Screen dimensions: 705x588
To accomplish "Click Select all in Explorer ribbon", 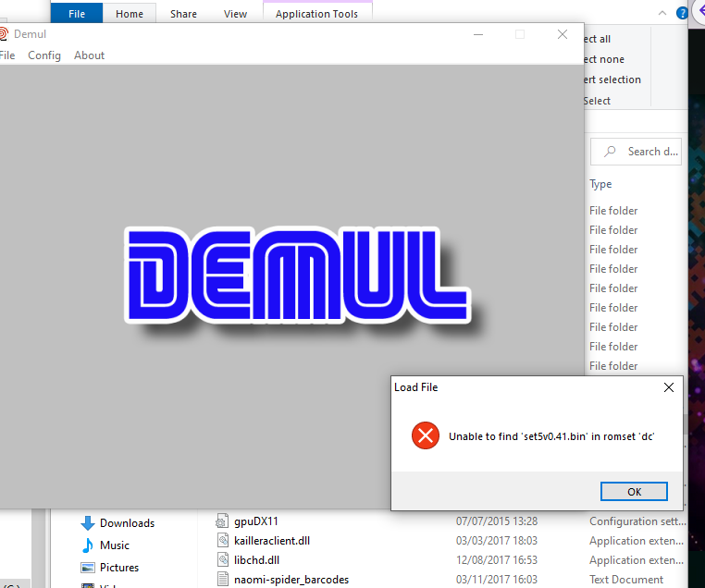I will [x=597, y=39].
